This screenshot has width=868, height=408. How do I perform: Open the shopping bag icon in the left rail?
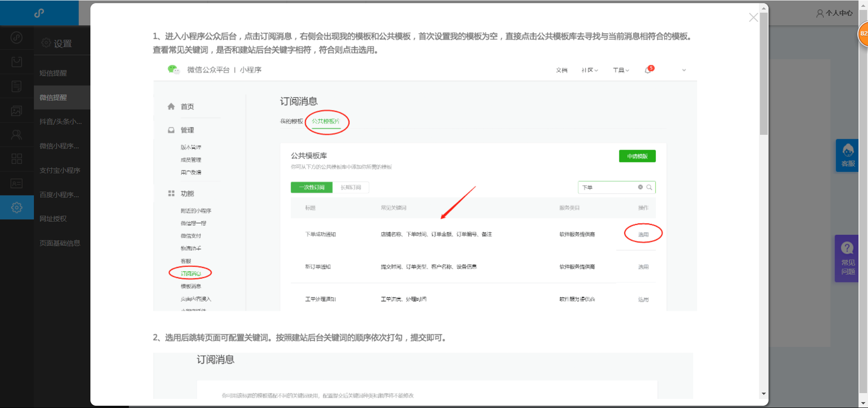point(17,62)
